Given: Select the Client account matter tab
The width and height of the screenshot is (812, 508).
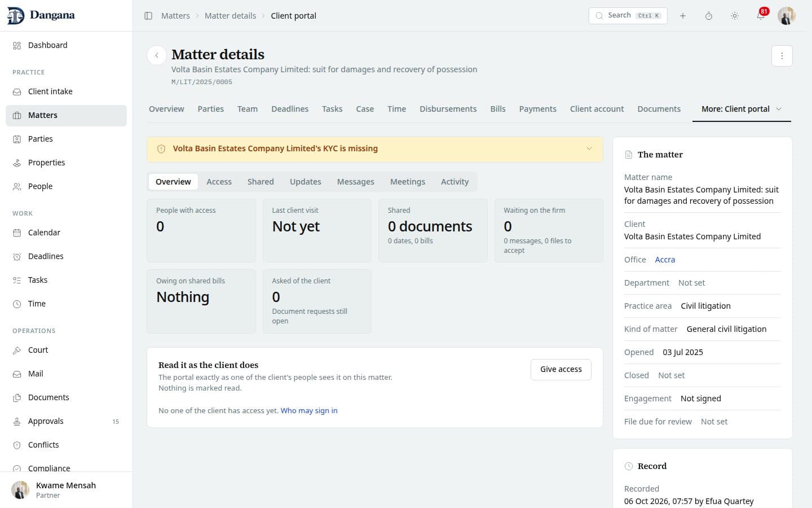Looking at the screenshot, I should (597, 109).
